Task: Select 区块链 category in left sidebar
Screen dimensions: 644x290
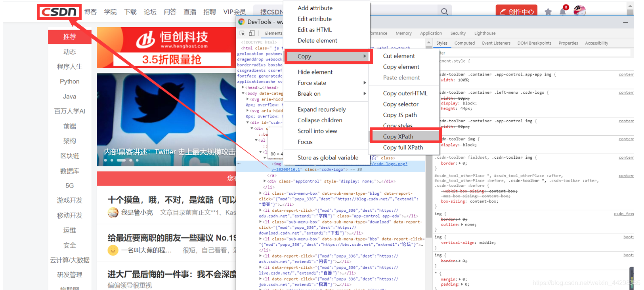Action: tap(70, 156)
